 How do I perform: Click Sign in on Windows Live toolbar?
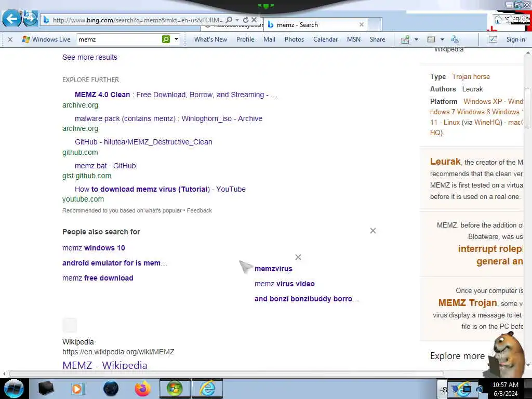[515, 39]
